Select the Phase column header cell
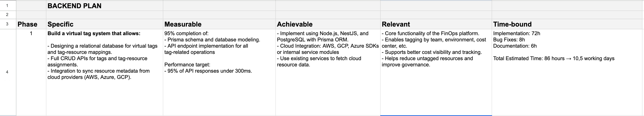Image resolution: width=644 pixels, height=116 pixels. [x=31, y=24]
